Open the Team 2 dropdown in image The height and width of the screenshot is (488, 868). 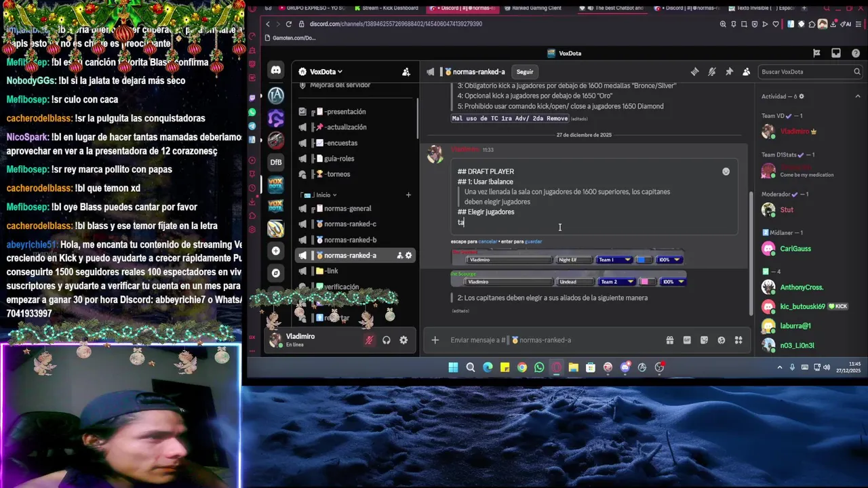coord(616,282)
